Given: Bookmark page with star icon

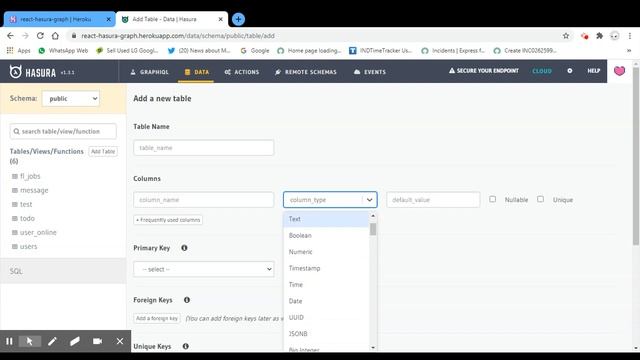Looking at the screenshot, I should (x=566, y=36).
